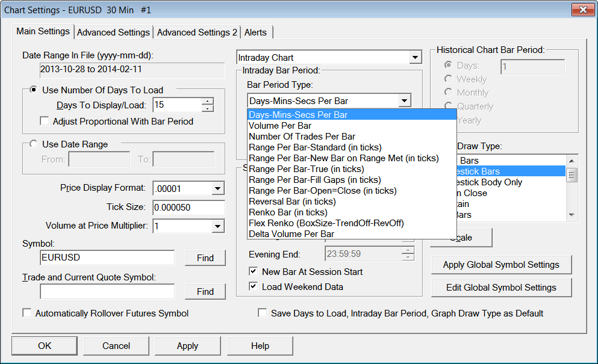Increase Days To Display/Load spinner up arrow

tap(208, 102)
